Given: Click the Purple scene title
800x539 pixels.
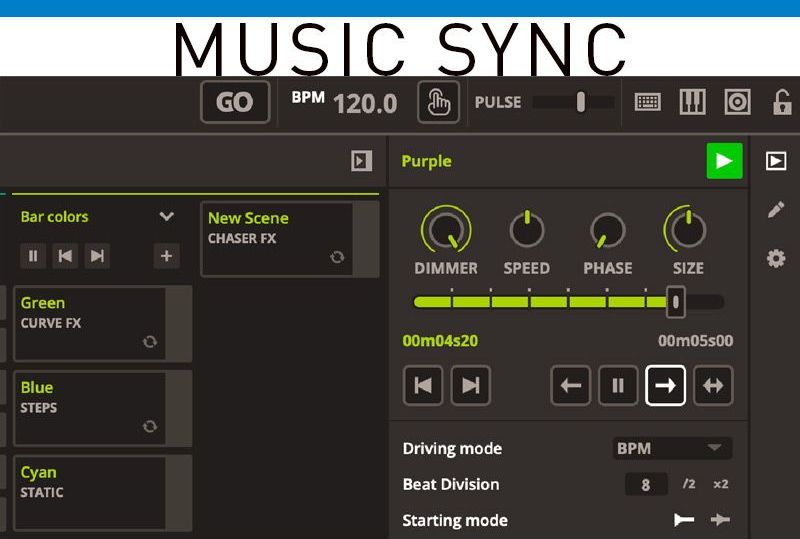Looking at the screenshot, I should pyautogui.click(x=427, y=161).
